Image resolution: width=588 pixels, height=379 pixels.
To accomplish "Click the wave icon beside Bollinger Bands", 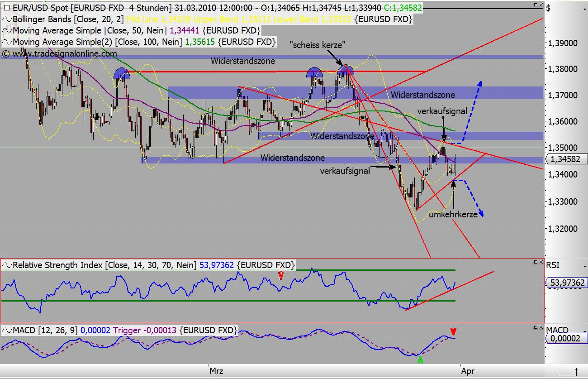I will (6, 19).
